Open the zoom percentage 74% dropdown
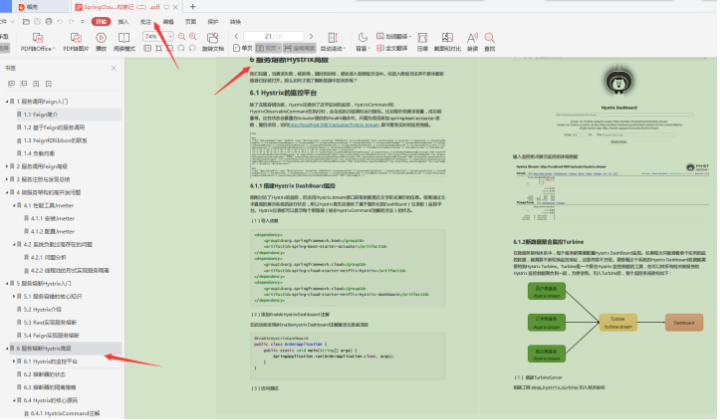Image resolution: width=720 pixels, height=420 pixels. [170, 36]
